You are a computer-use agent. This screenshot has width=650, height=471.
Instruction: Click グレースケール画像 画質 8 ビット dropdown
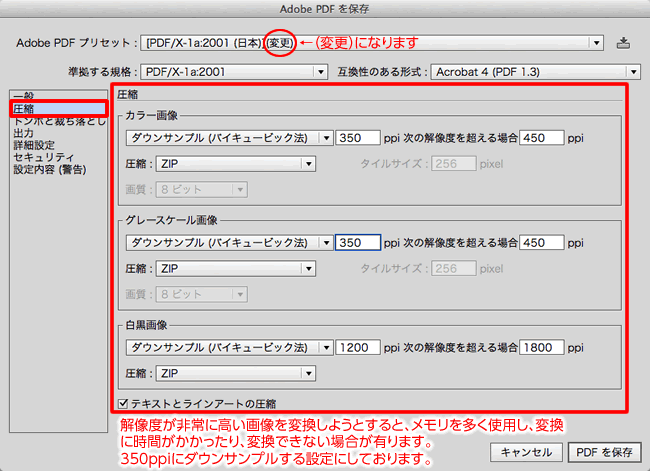[201, 294]
